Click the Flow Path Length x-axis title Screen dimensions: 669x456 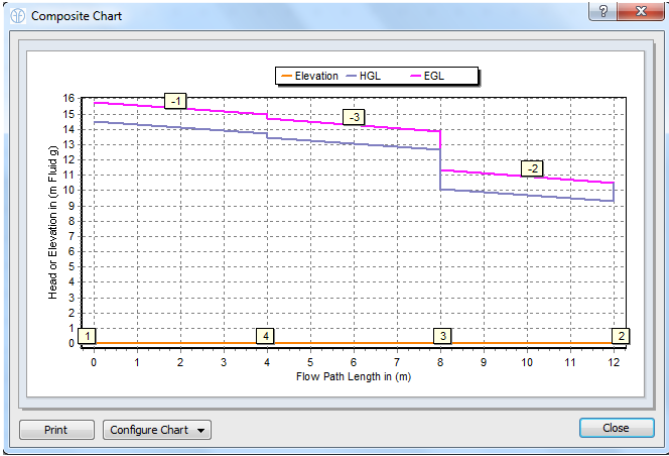click(x=354, y=377)
